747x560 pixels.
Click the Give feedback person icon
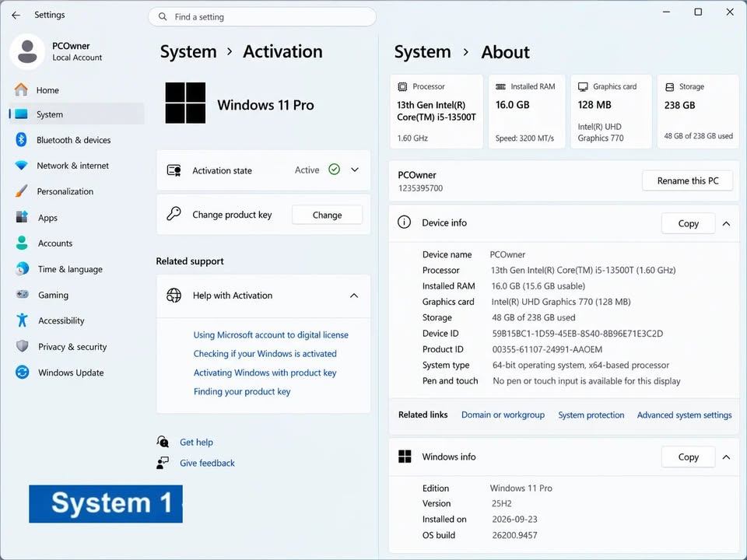(x=163, y=462)
